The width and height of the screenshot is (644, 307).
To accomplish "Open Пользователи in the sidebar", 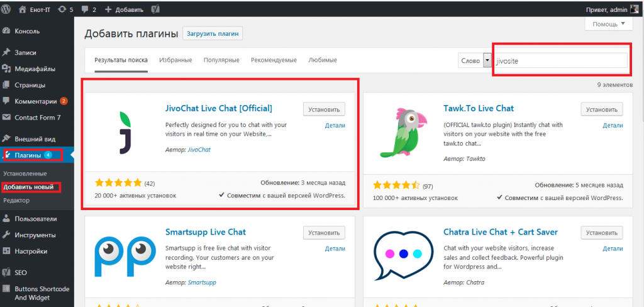I will [x=35, y=219].
